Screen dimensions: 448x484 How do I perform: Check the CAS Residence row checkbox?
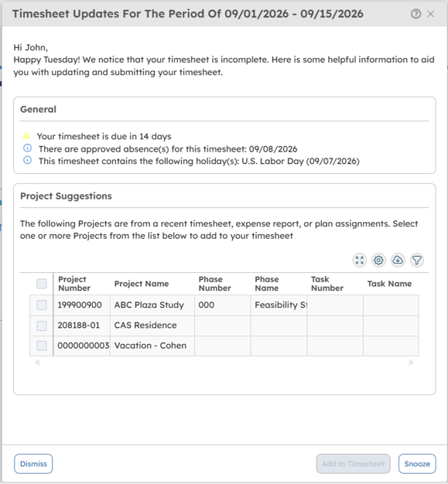click(x=42, y=326)
